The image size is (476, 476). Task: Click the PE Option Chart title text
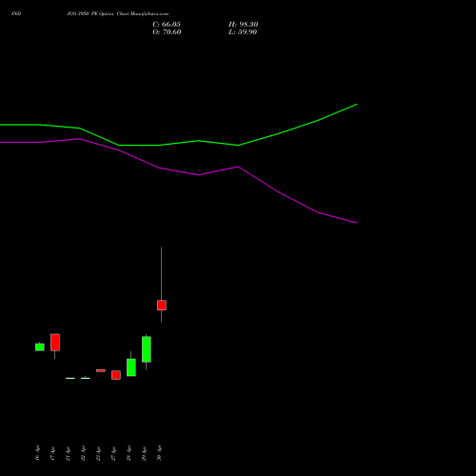(118, 14)
